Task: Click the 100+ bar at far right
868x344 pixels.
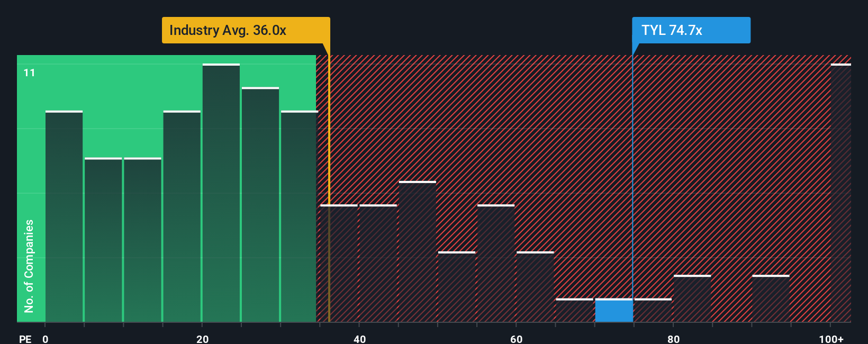Action: (841, 193)
